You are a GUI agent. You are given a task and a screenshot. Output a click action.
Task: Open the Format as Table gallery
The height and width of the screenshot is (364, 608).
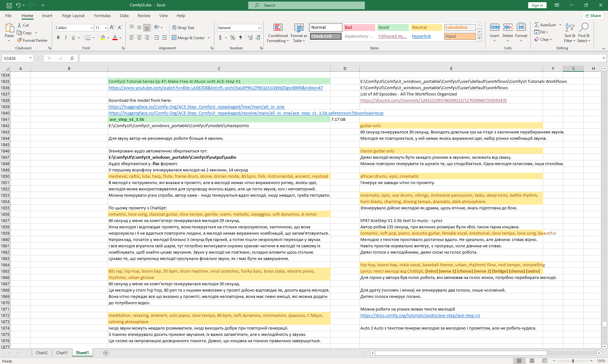pyautogui.click(x=299, y=28)
